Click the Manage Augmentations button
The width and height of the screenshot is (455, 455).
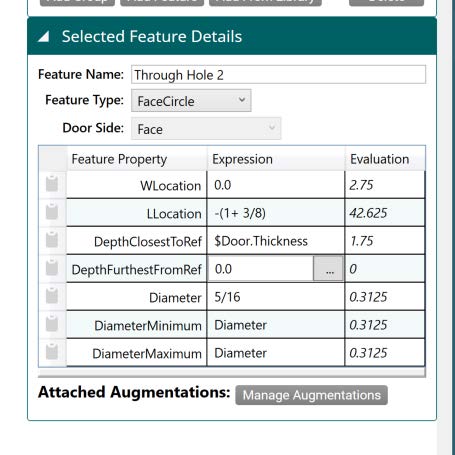(x=311, y=395)
